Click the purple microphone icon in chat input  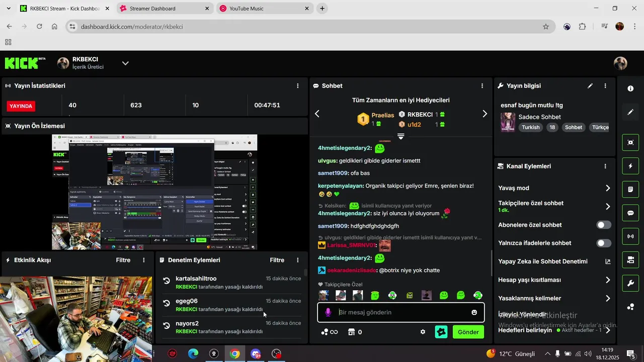328,313
